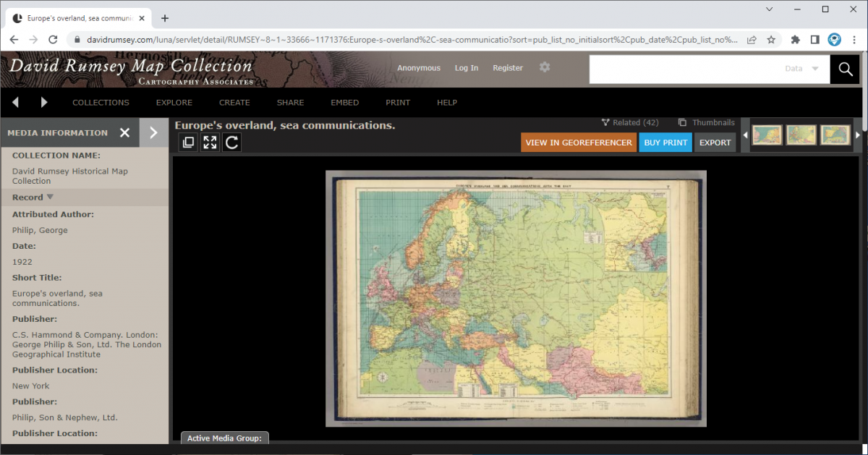Open the browser customization chevron dropdown

pyautogui.click(x=770, y=9)
